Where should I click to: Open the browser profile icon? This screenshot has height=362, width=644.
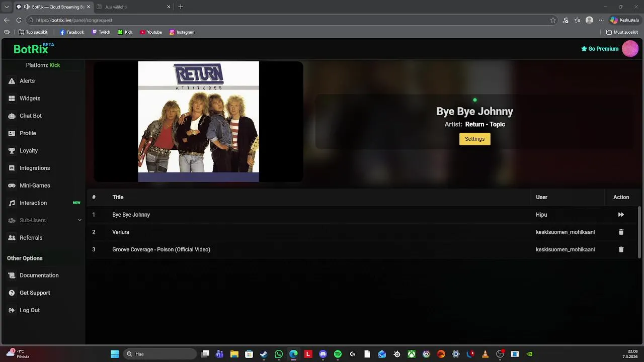(589, 20)
